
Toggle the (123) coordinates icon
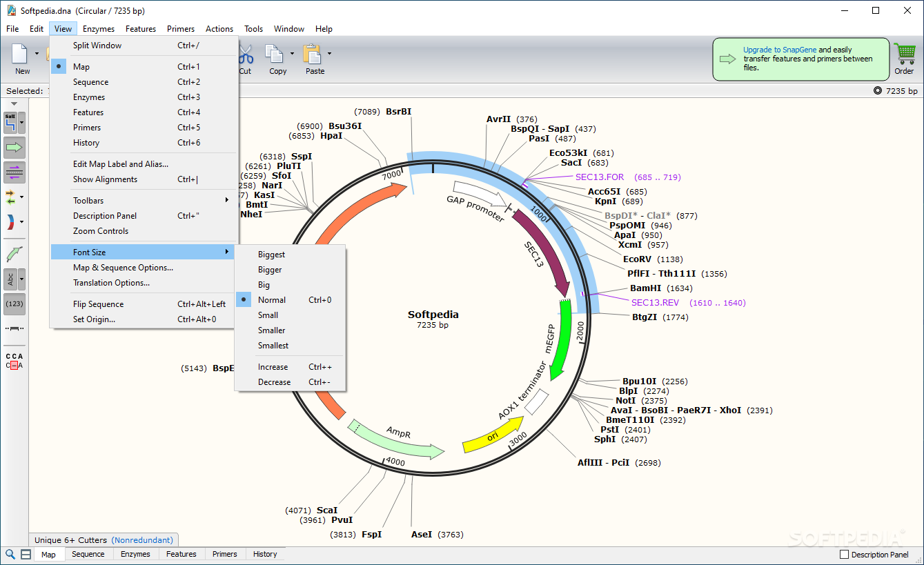(14, 304)
